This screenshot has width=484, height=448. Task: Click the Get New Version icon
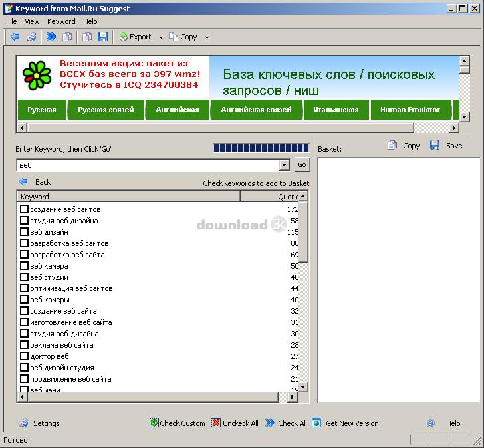(316, 423)
